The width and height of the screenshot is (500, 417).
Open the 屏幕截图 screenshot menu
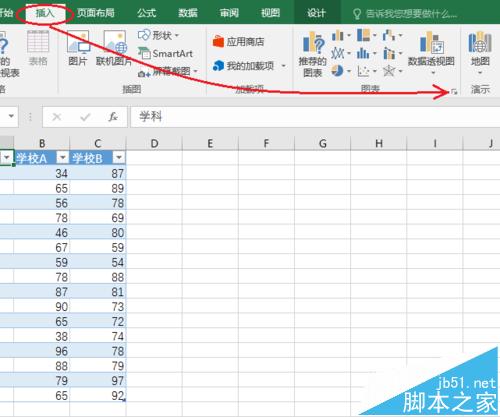(168, 72)
